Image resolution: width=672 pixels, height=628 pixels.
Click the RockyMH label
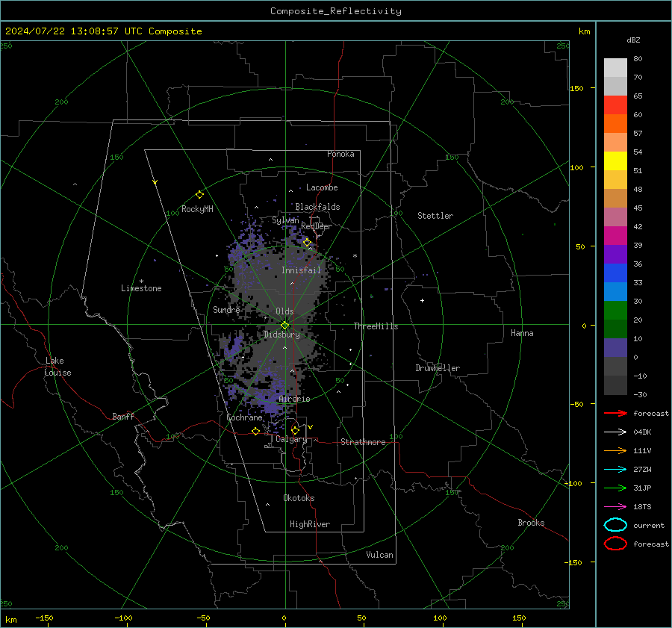[197, 209]
